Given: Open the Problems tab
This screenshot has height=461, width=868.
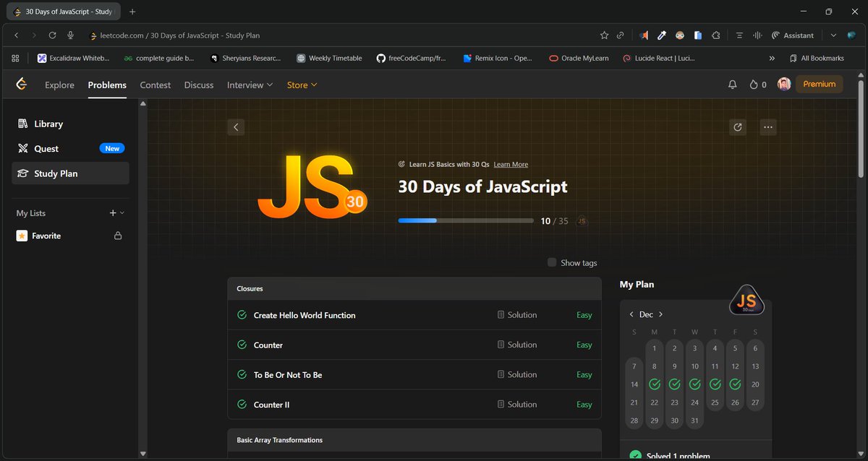Looking at the screenshot, I should click(x=107, y=85).
